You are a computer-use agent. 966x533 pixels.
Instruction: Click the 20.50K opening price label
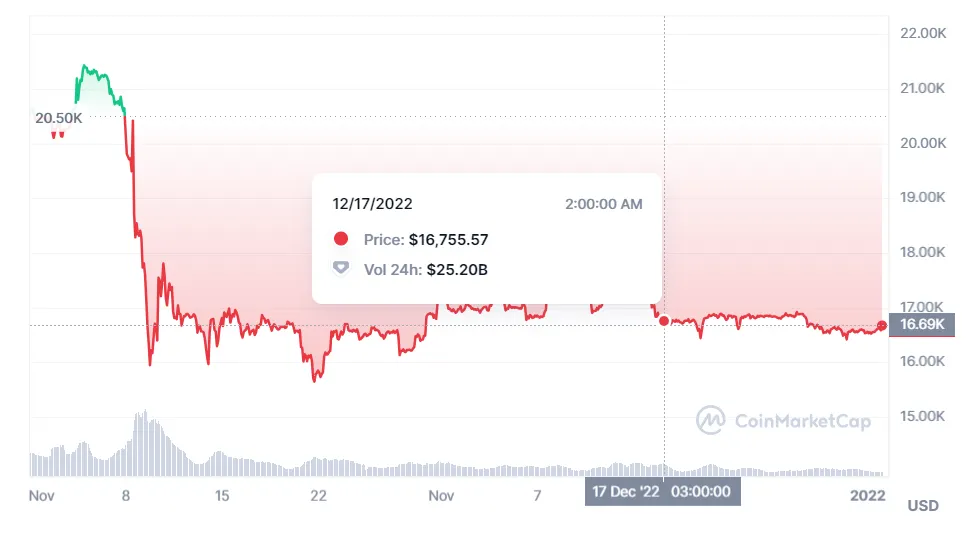pos(58,118)
